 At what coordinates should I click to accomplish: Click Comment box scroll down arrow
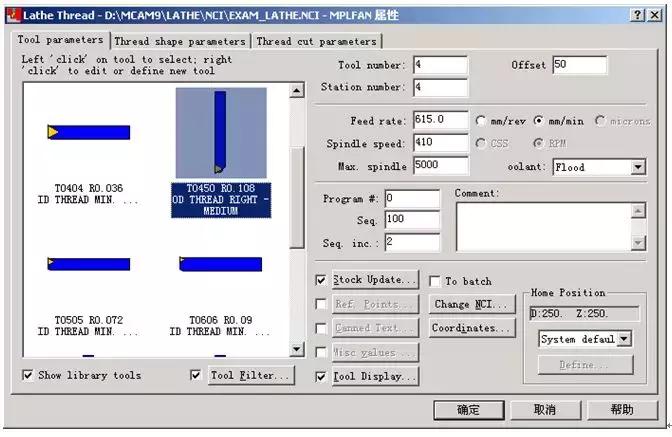tap(638, 243)
